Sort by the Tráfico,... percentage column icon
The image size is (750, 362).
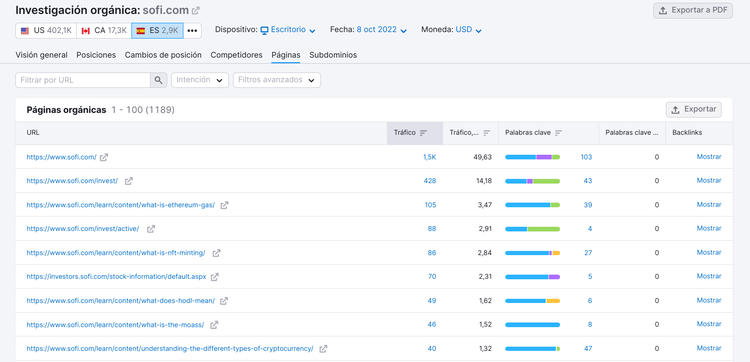pos(487,133)
